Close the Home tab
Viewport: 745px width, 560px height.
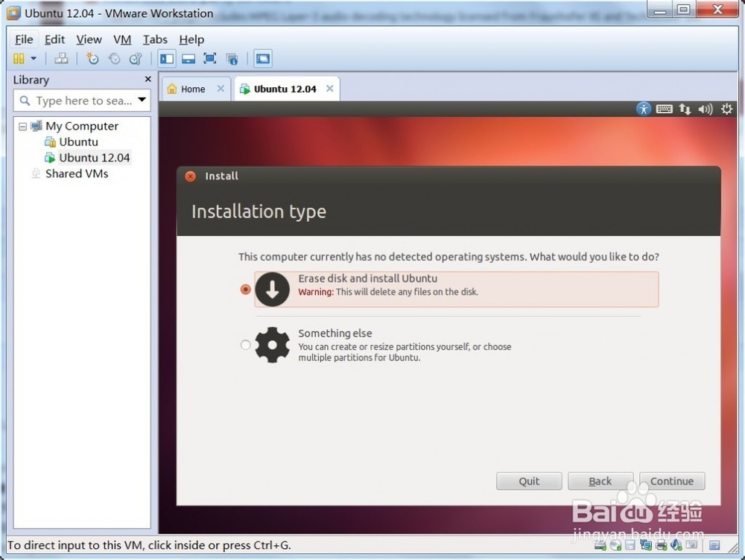221,89
